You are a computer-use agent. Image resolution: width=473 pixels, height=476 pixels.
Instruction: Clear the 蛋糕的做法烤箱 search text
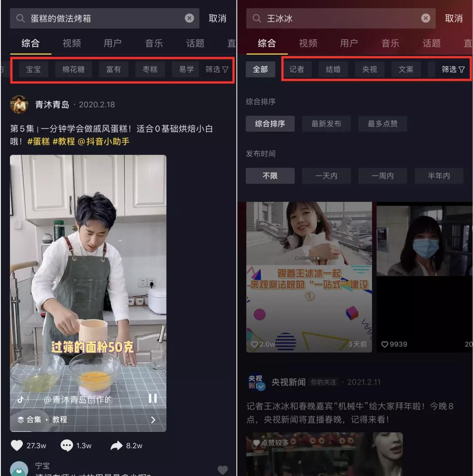coord(189,18)
